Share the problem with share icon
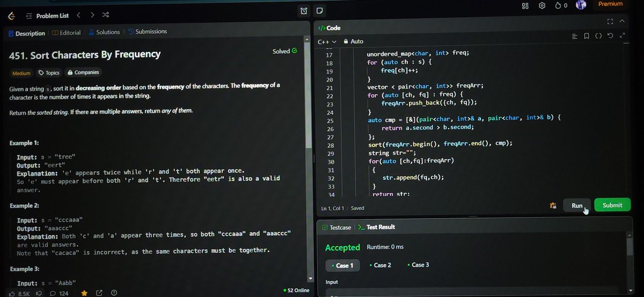The image size is (644, 297). coord(99,293)
